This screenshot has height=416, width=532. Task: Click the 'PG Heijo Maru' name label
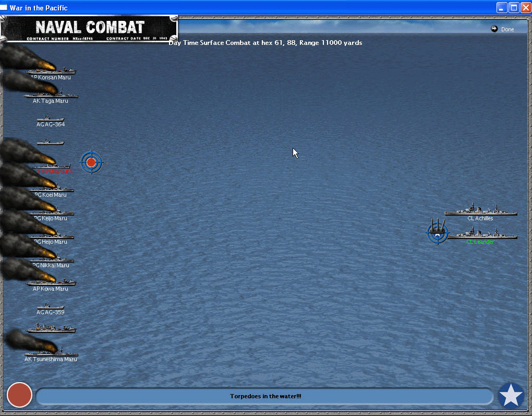pos(51,242)
